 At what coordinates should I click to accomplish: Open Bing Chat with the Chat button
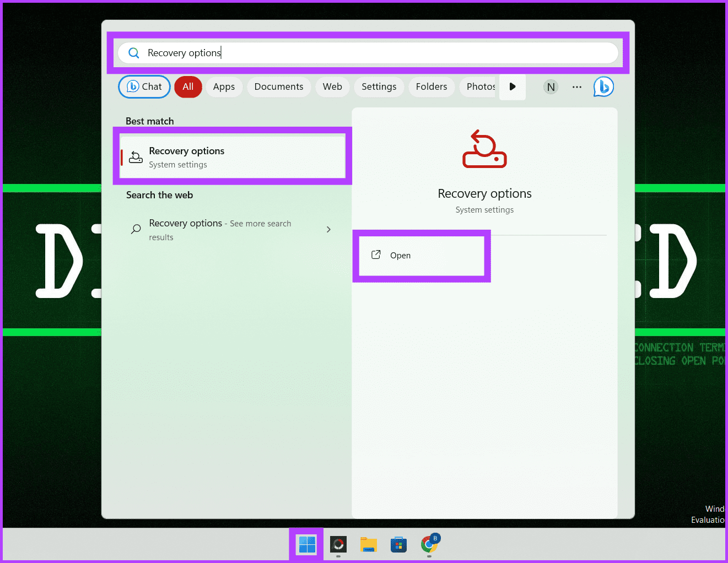click(x=144, y=87)
